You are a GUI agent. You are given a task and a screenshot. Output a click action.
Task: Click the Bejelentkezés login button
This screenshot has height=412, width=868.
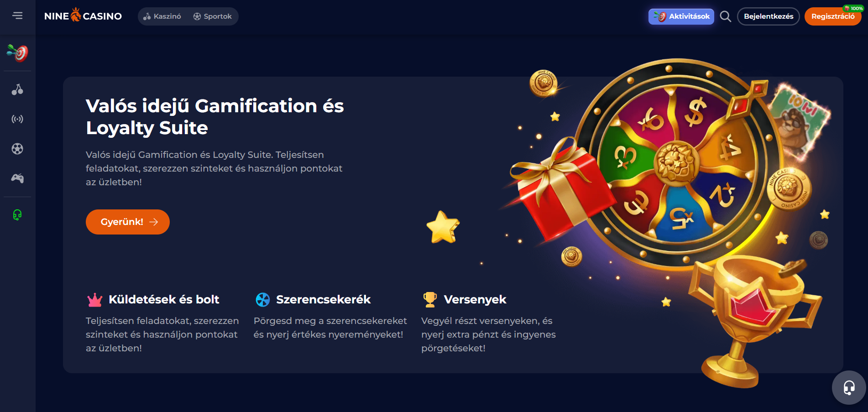(769, 16)
